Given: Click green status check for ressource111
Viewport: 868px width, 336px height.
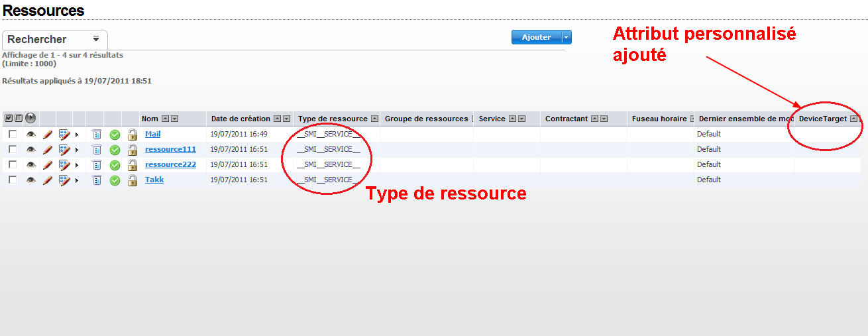Looking at the screenshot, I should (115, 150).
